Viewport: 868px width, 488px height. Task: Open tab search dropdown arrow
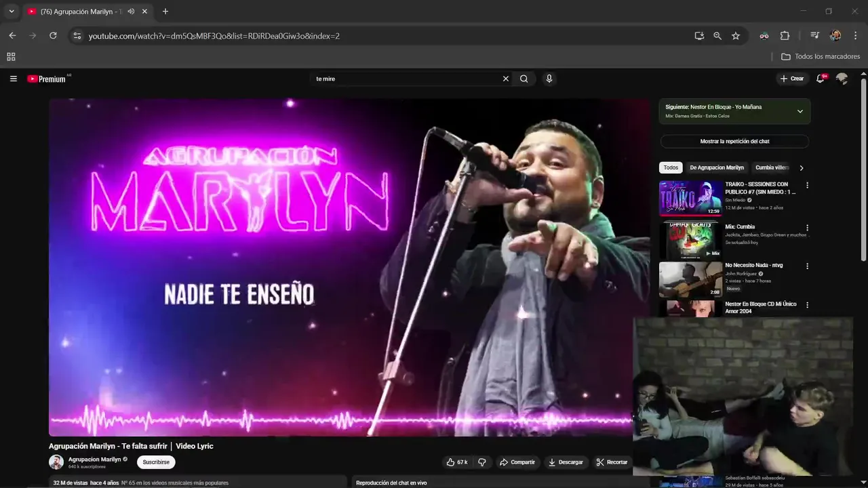pyautogui.click(x=12, y=12)
